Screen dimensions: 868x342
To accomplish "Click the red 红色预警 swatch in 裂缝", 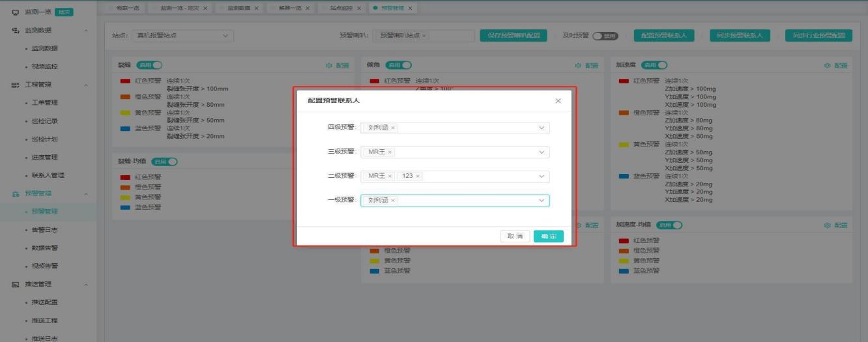I will (x=125, y=81).
